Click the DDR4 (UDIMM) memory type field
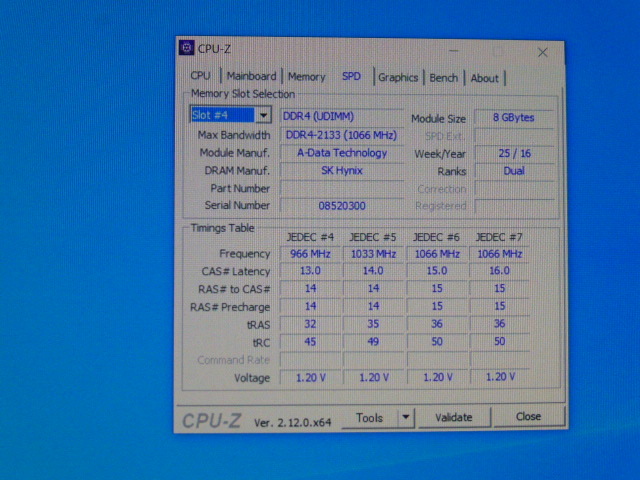Viewport: 640px width, 480px height. pos(342,116)
